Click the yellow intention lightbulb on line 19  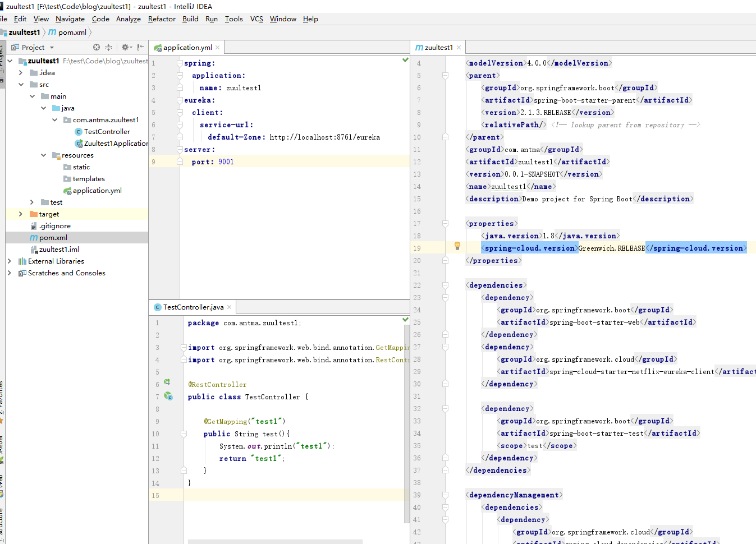tap(457, 246)
